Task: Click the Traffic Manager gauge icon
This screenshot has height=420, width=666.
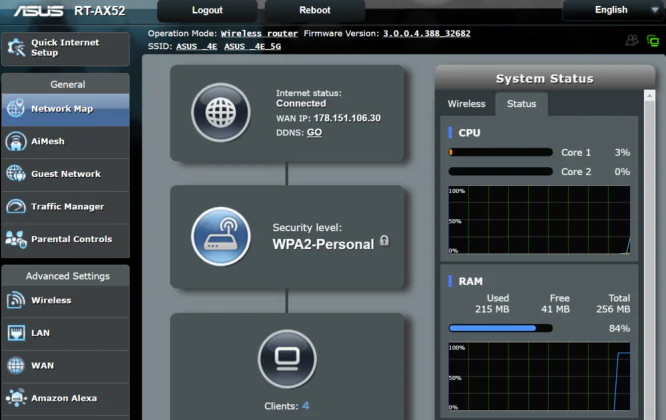Action: tap(16, 206)
